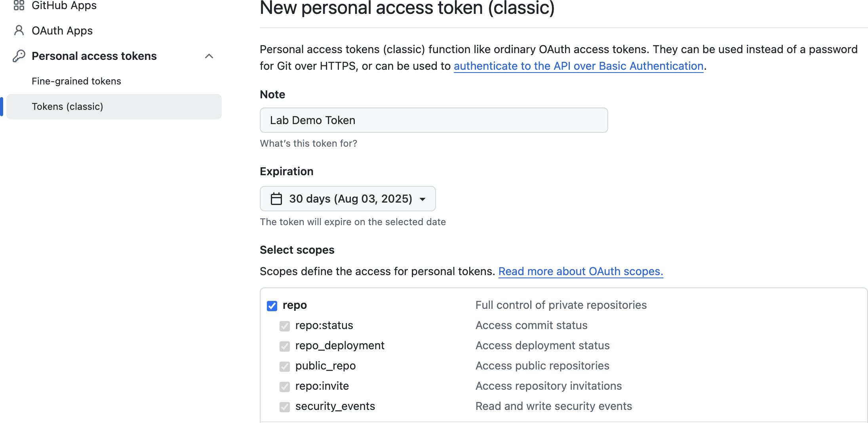Click the expiration dropdown caret arrow
The height and width of the screenshot is (423, 868).
tap(423, 199)
